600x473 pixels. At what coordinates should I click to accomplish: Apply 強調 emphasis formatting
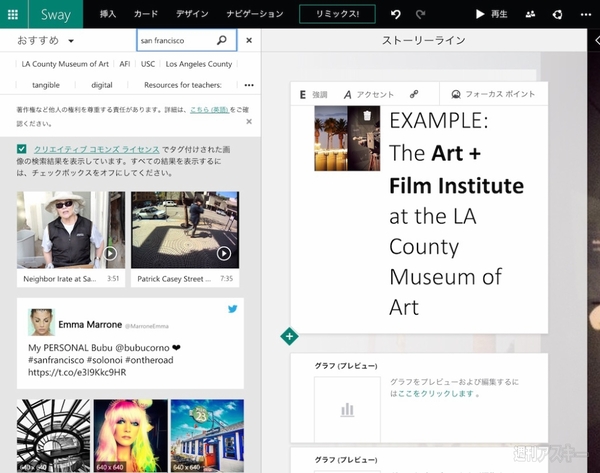pos(313,95)
